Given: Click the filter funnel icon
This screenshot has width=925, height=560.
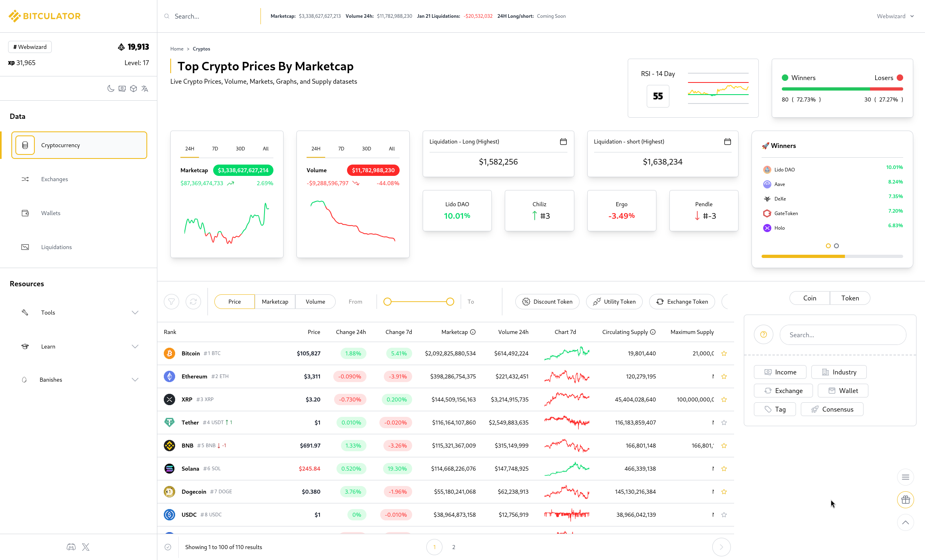Looking at the screenshot, I should click(171, 302).
